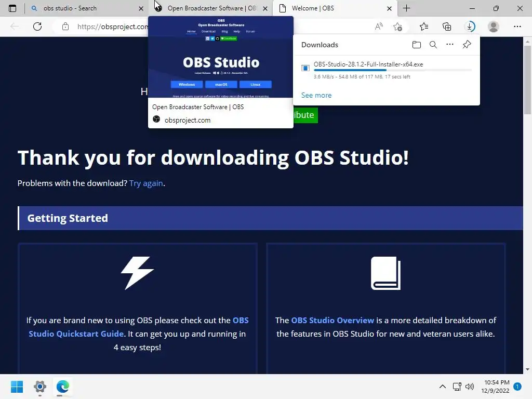The height and width of the screenshot is (399, 532).
Task: Click See more in Downloads panel
Action: (316, 96)
